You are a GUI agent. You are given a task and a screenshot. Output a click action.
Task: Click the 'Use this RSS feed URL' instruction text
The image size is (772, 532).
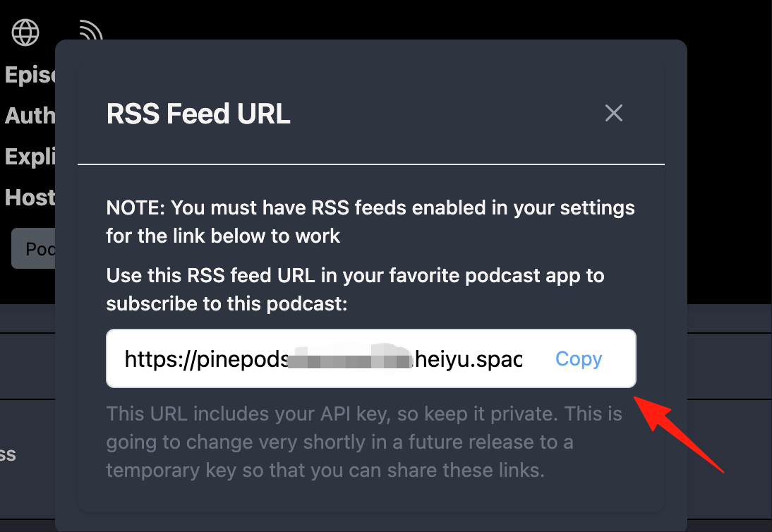pyautogui.click(x=355, y=289)
